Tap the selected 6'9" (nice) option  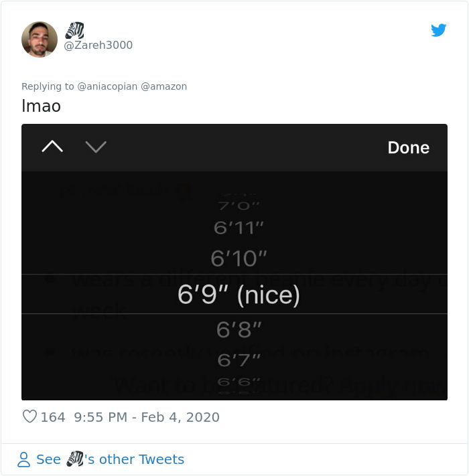click(x=239, y=295)
